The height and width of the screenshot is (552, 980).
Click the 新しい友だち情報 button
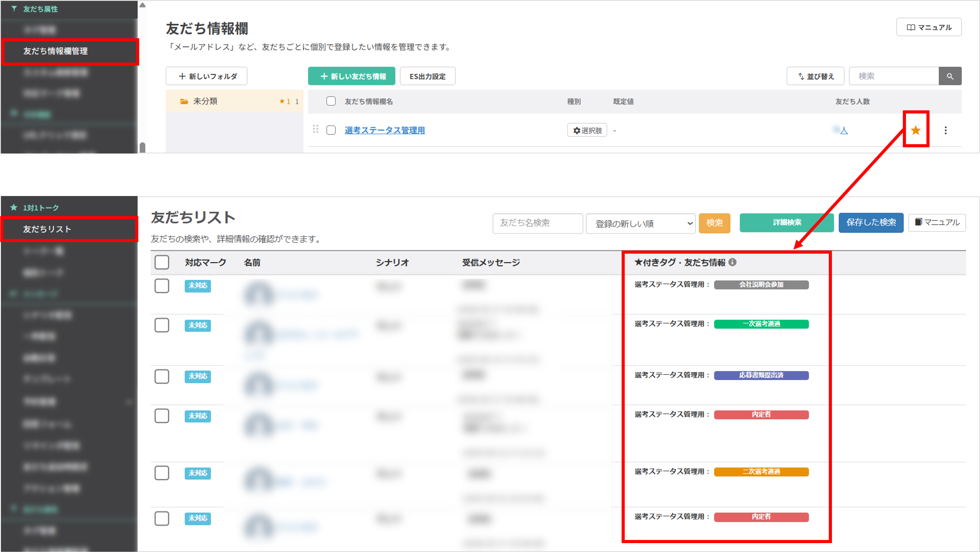pyautogui.click(x=351, y=76)
